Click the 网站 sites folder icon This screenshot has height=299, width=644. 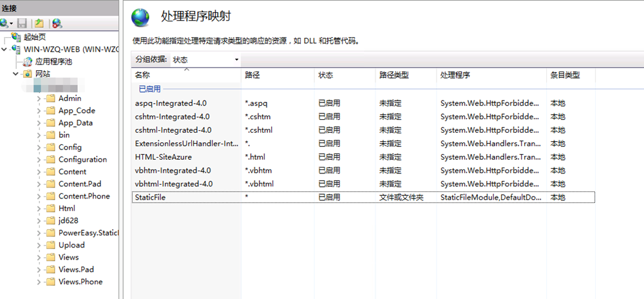(x=27, y=74)
